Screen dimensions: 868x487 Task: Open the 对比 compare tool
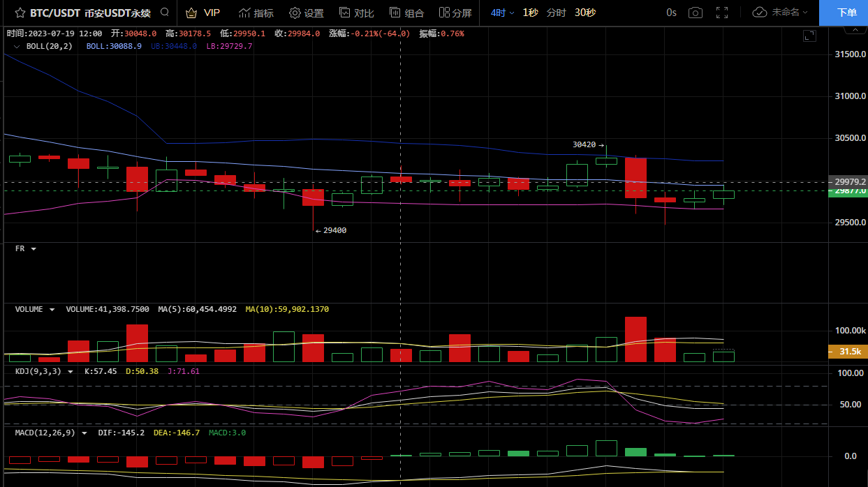pyautogui.click(x=356, y=13)
